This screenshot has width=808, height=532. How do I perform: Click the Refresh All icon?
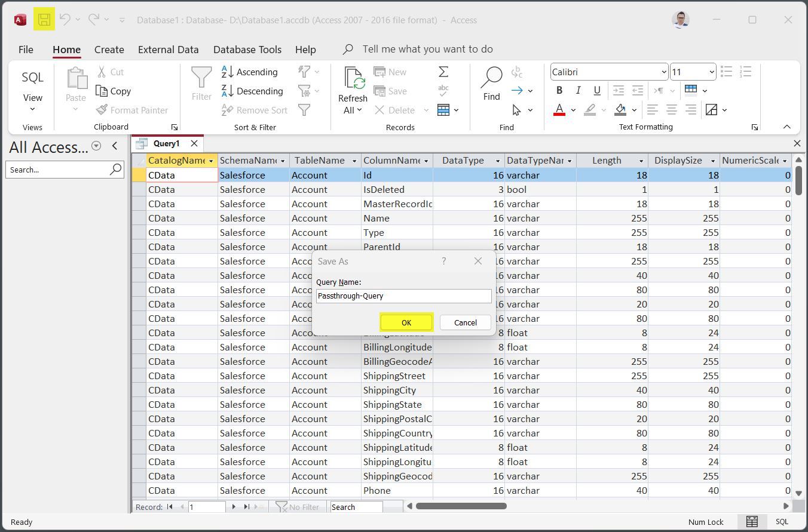[x=353, y=79]
